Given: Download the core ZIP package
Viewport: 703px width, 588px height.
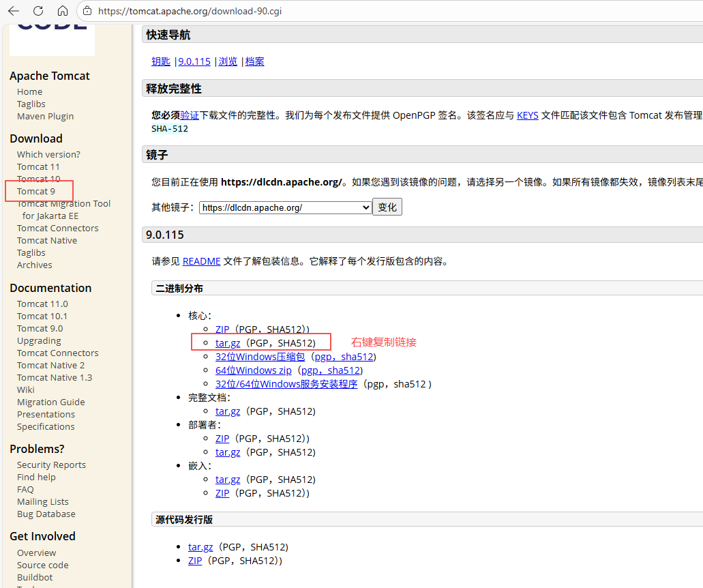Looking at the screenshot, I should click(222, 329).
